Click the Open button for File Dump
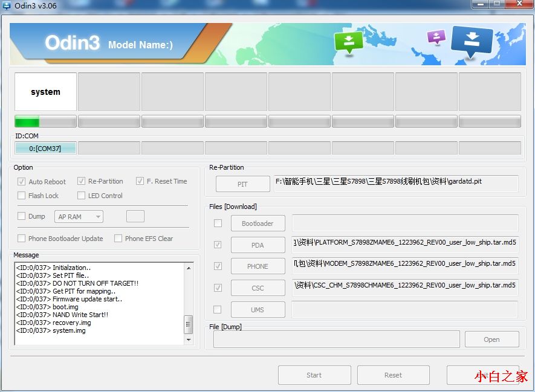535x392 pixels. coord(491,339)
